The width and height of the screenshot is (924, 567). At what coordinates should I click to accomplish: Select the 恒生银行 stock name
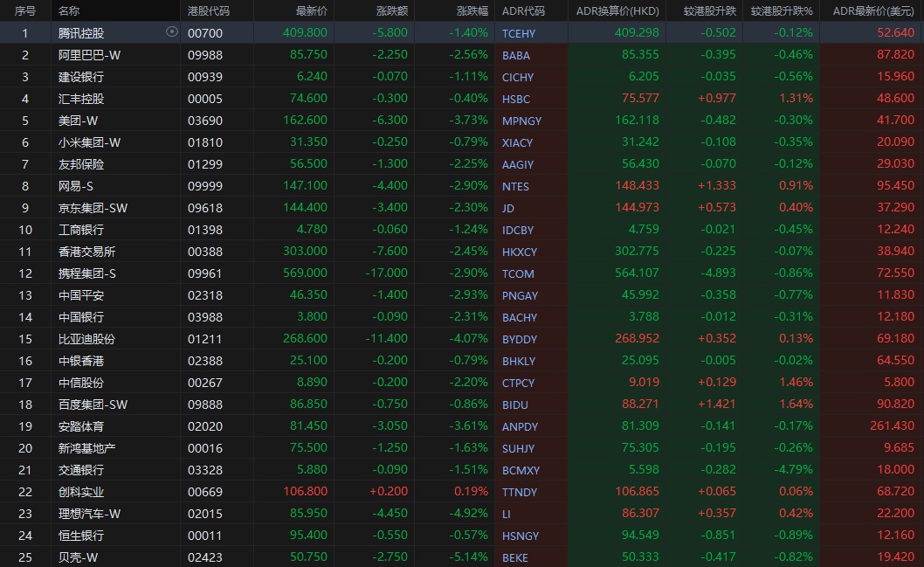click(x=81, y=535)
